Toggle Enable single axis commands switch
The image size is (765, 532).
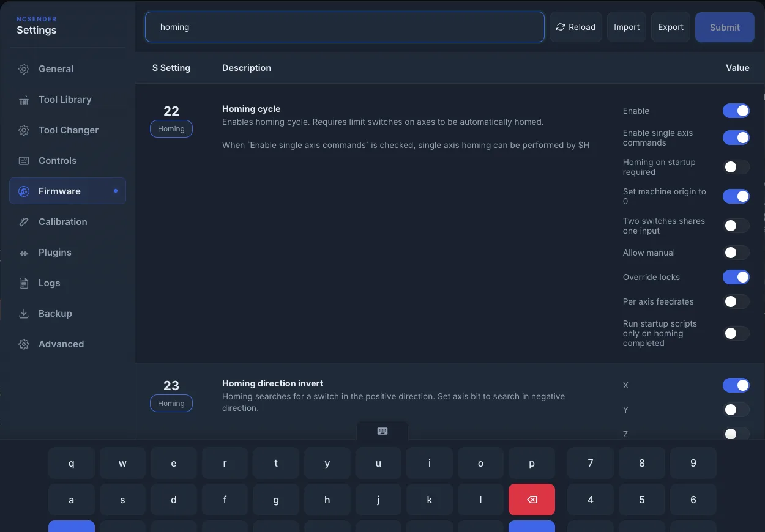(x=736, y=138)
